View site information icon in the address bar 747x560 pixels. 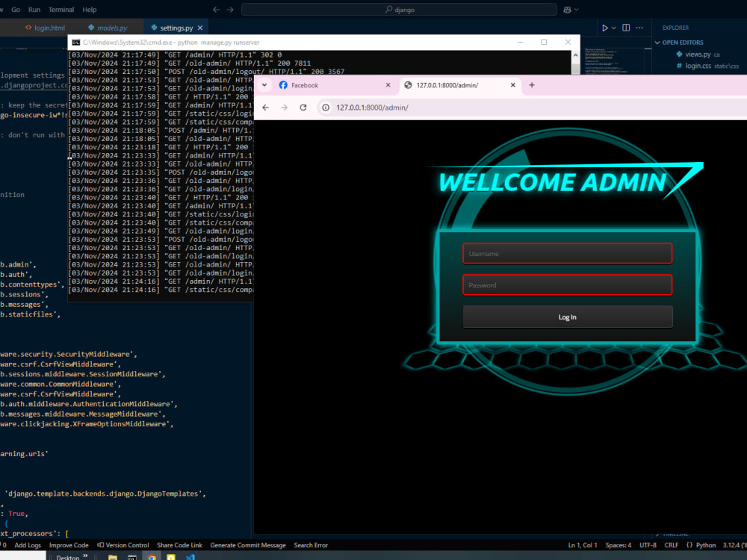point(326,108)
